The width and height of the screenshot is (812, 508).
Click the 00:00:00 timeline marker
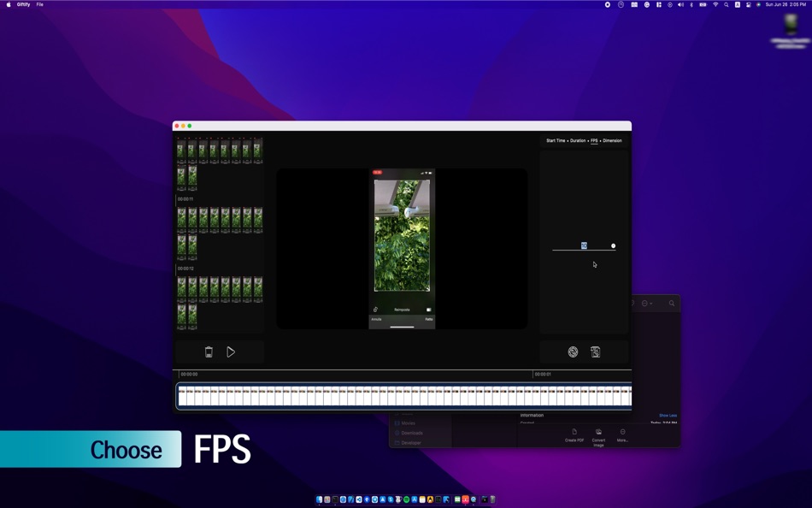(x=189, y=375)
